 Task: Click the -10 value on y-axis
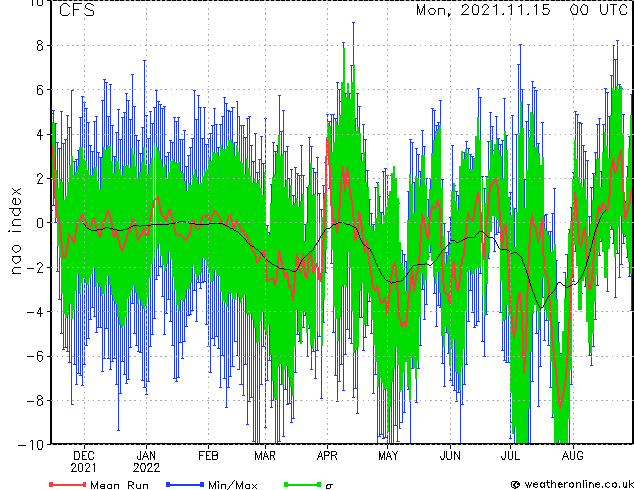click(x=31, y=445)
